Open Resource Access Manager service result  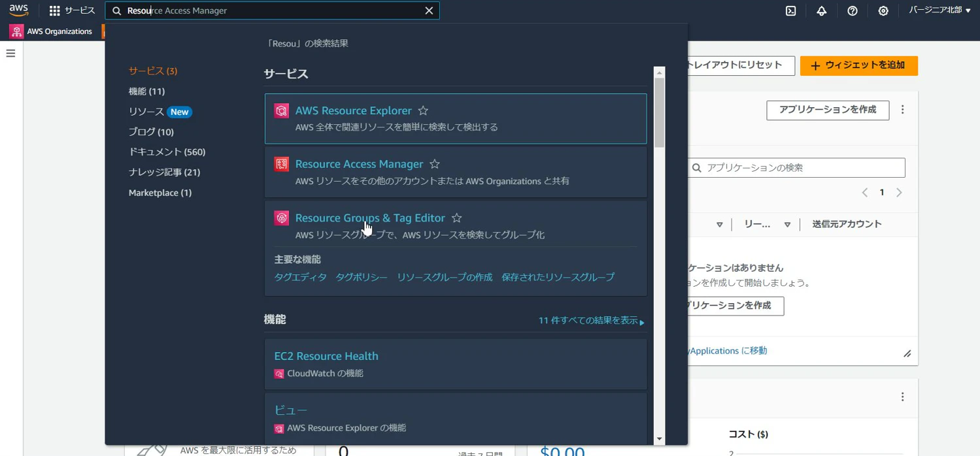360,164
